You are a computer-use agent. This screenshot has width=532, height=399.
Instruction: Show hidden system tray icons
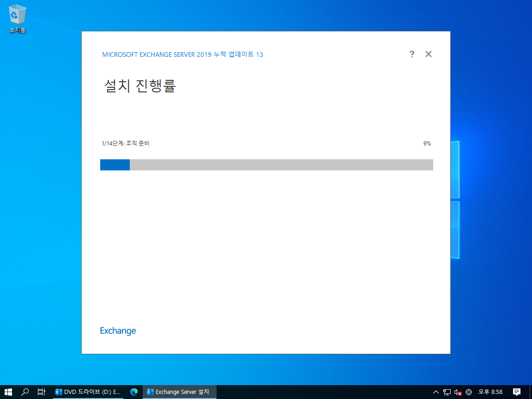pos(436,392)
